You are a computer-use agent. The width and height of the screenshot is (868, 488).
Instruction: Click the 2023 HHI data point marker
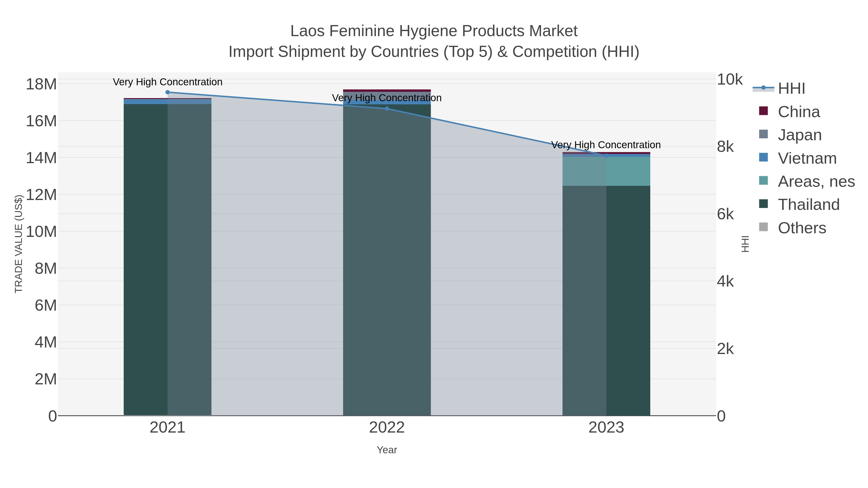click(x=606, y=156)
